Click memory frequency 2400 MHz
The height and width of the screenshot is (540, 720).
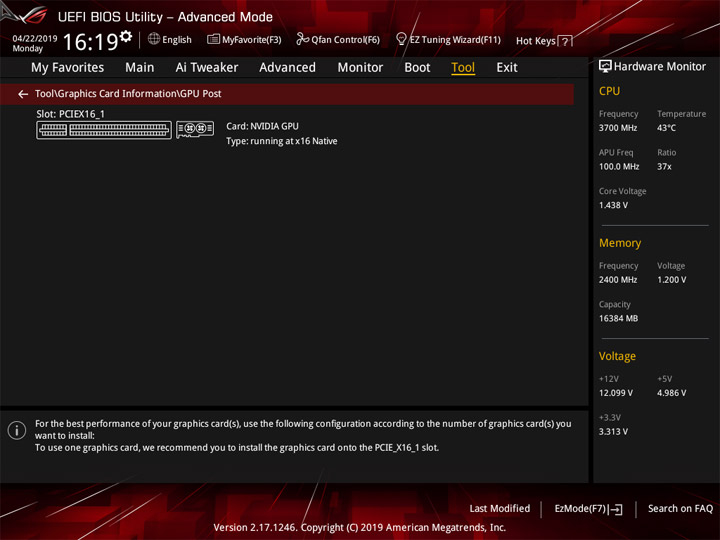click(618, 280)
